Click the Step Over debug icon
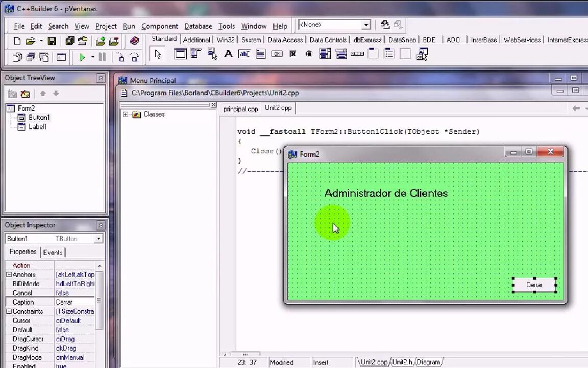Image resolution: width=588 pixels, height=368 pixels. 134,57
